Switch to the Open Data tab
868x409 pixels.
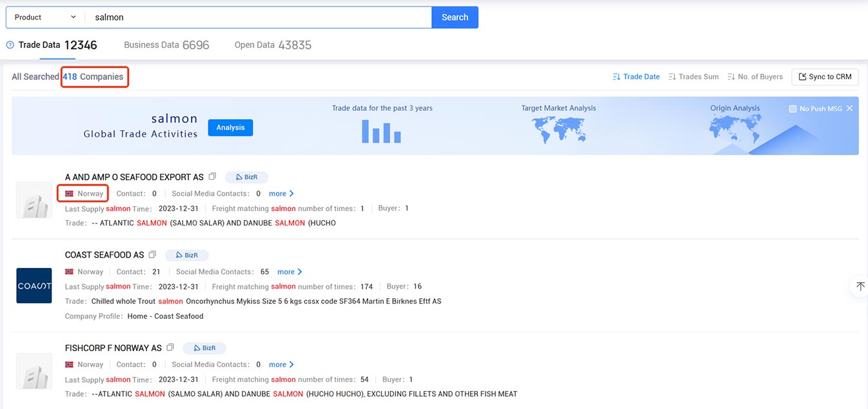[x=273, y=45]
